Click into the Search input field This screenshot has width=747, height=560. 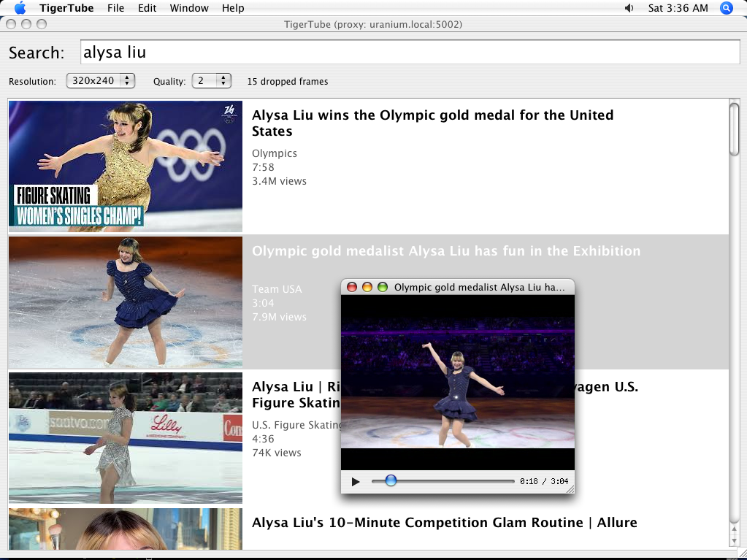pyautogui.click(x=410, y=52)
